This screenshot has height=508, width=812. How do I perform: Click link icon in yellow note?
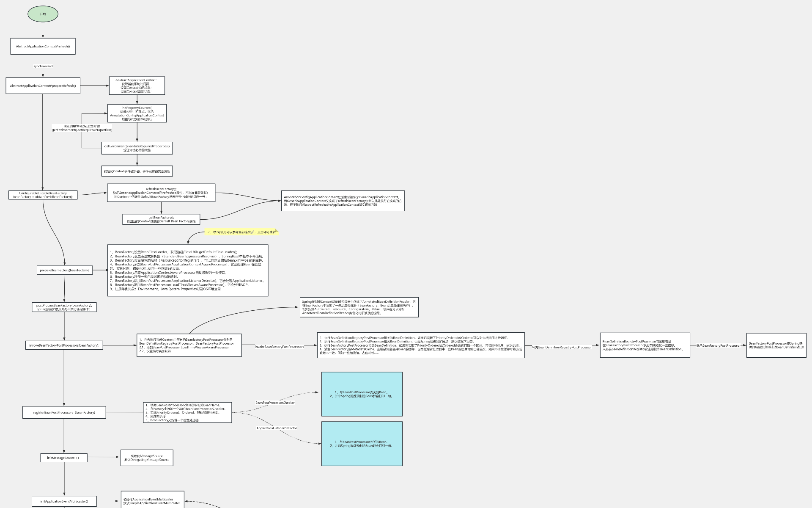[x=253, y=232]
